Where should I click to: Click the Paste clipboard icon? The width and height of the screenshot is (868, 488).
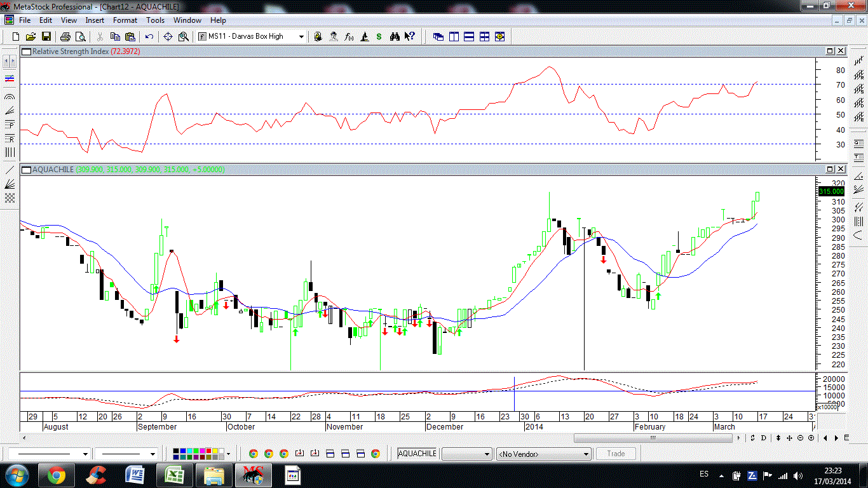[x=130, y=36]
